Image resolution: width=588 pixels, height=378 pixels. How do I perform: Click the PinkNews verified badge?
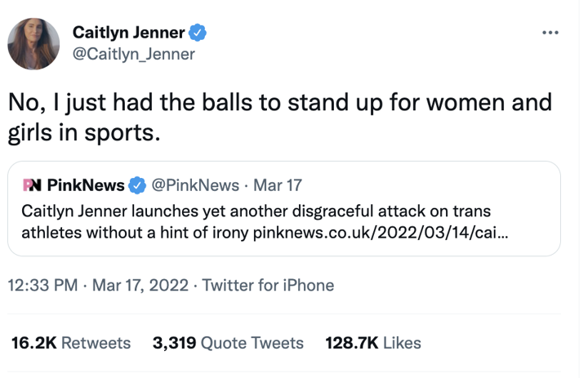[137, 185]
